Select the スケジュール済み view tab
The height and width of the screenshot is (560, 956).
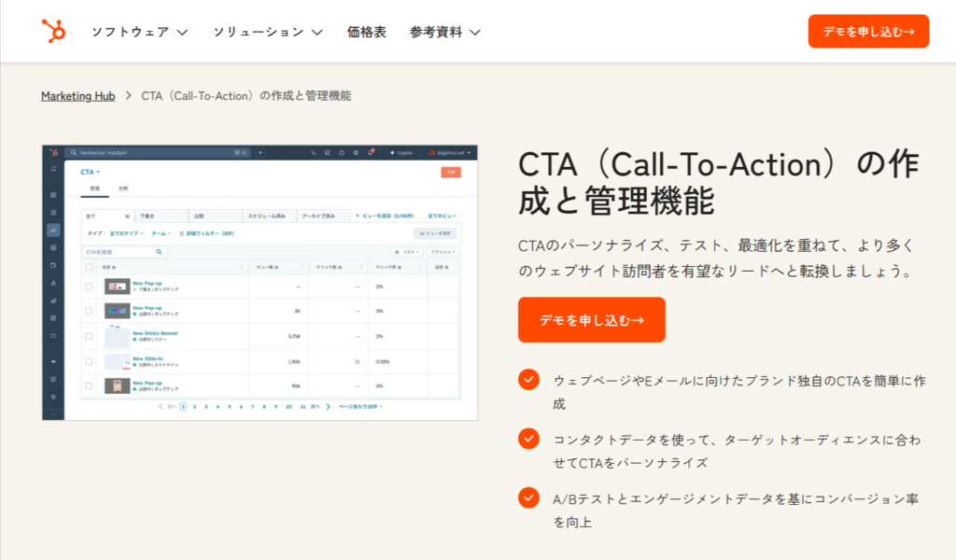270,216
